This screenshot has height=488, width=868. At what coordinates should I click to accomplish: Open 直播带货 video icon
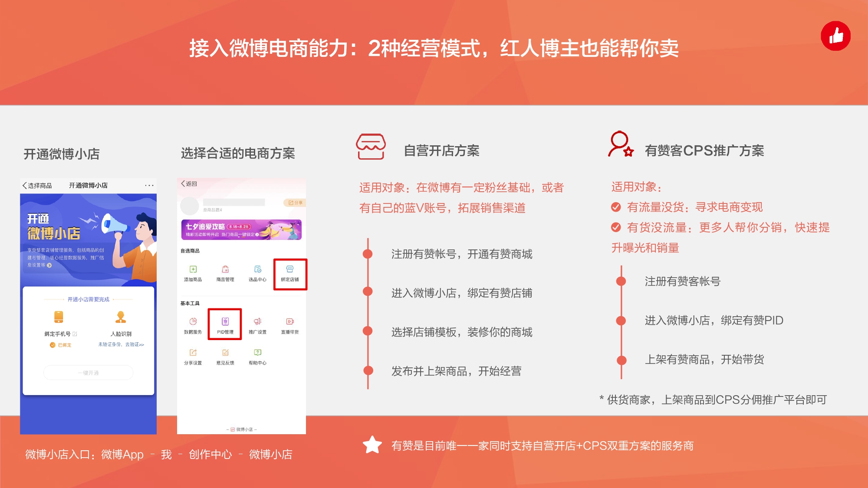click(290, 321)
